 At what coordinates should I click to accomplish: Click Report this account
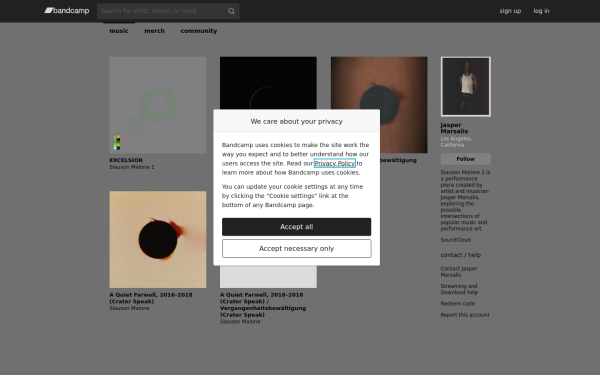coord(465,315)
